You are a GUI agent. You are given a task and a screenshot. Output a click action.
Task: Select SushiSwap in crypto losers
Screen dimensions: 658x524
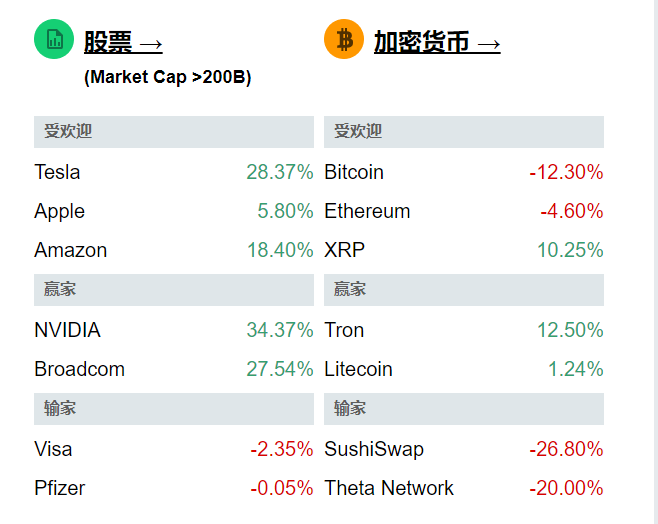point(374,449)
